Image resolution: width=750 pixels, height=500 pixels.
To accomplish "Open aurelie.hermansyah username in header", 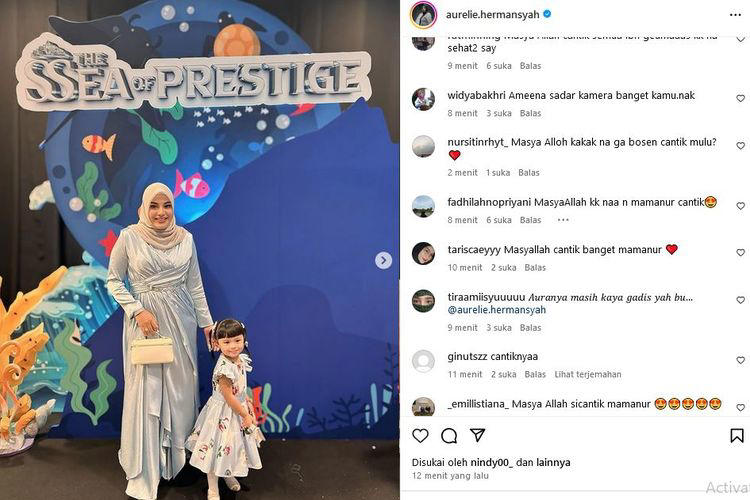I will click(493, 15).
